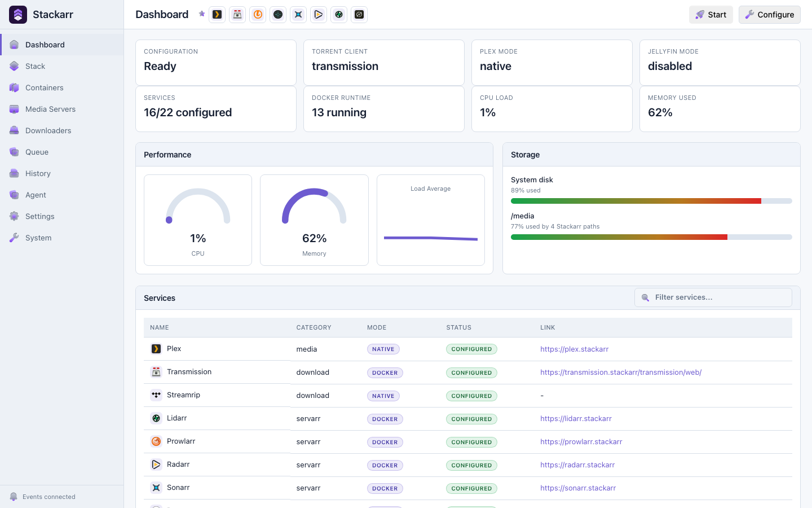Image resolution: width=812 pixels, height=508 pixels.
Task: Click the Settings gear icon in the sidebar
Action: tap(14, 216)
